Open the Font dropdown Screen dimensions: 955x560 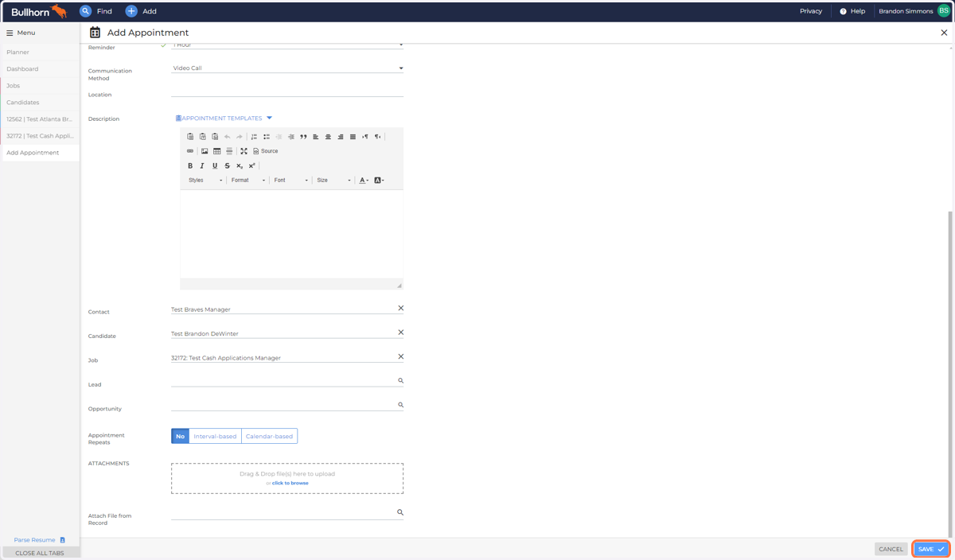(290, 181)
